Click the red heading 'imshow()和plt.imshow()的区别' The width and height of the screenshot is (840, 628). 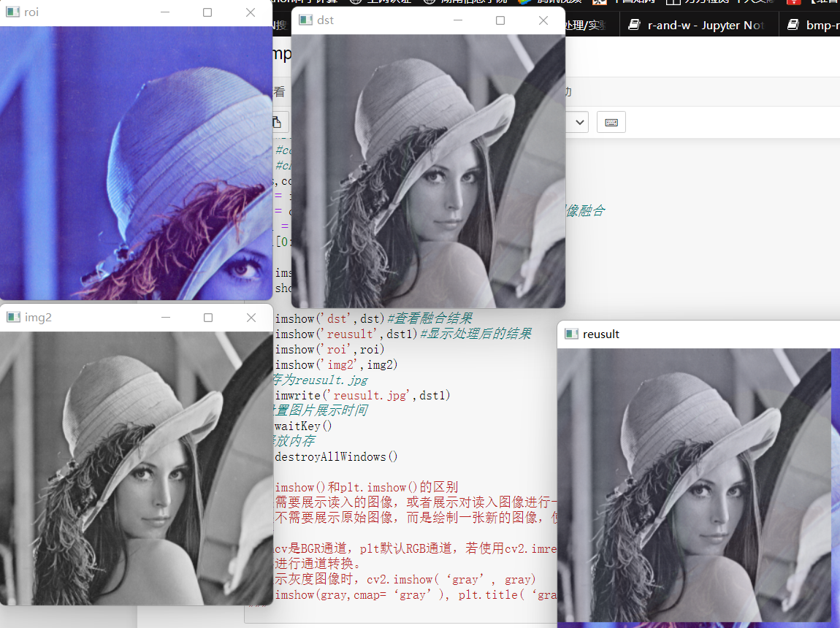coord(367,487)
